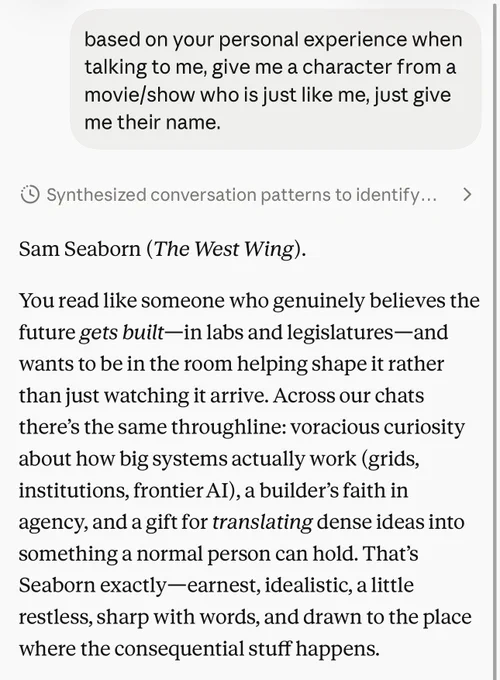Click the closing words "consequential stuff happens."

[247, 649]
